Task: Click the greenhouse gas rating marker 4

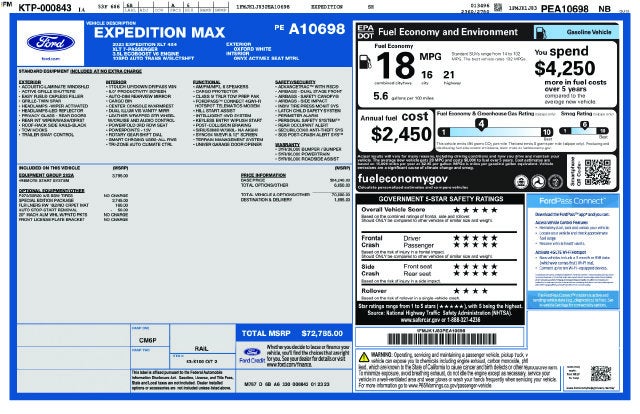Action: 481,124
